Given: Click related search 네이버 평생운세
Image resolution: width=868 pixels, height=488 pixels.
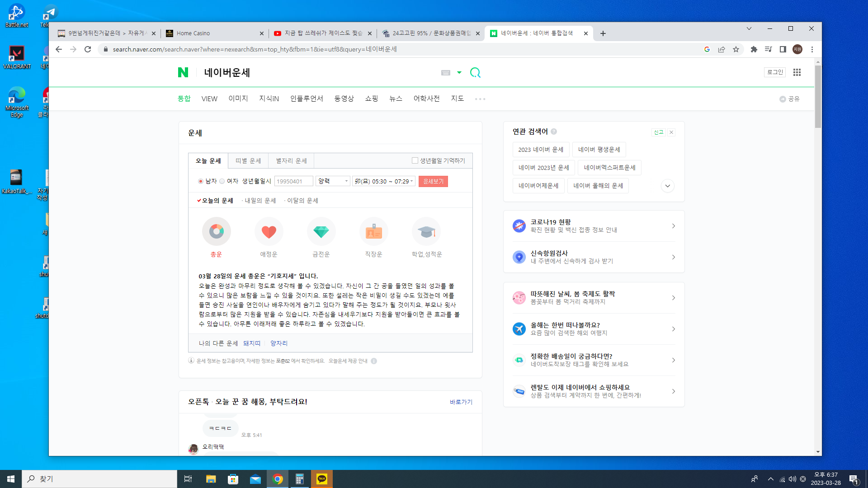Looking at the screenshot, I should pos(599,150).
